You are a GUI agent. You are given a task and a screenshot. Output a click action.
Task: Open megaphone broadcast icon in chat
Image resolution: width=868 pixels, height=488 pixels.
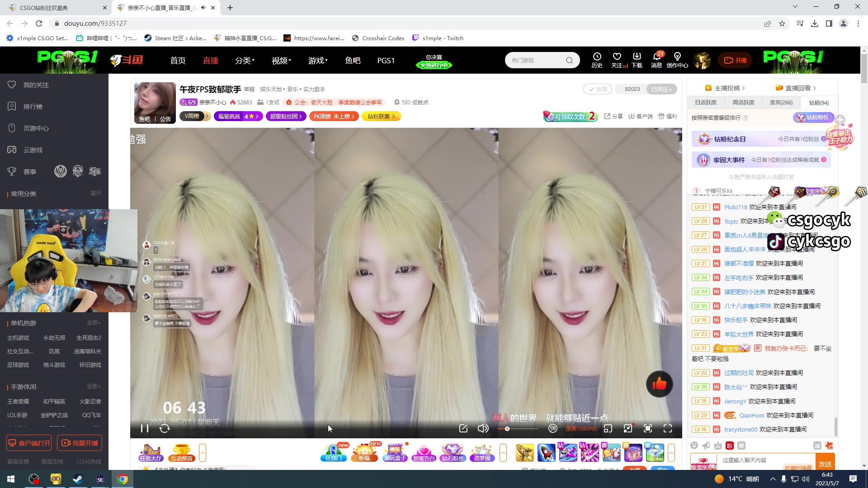(706, 446)
